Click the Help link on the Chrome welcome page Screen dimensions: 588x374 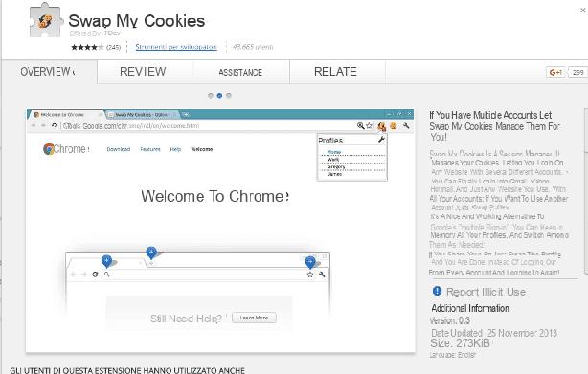click(x=175, y=149)
